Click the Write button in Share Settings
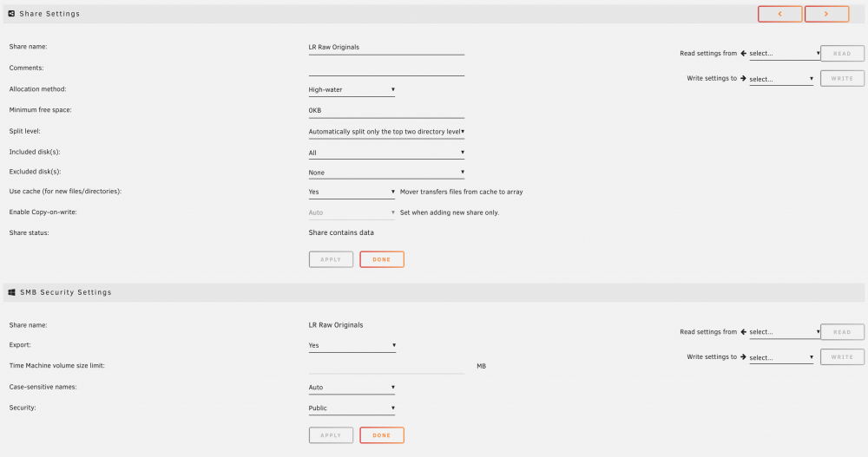This screenshot has width=868, height=457. click(x=842, y=79)
